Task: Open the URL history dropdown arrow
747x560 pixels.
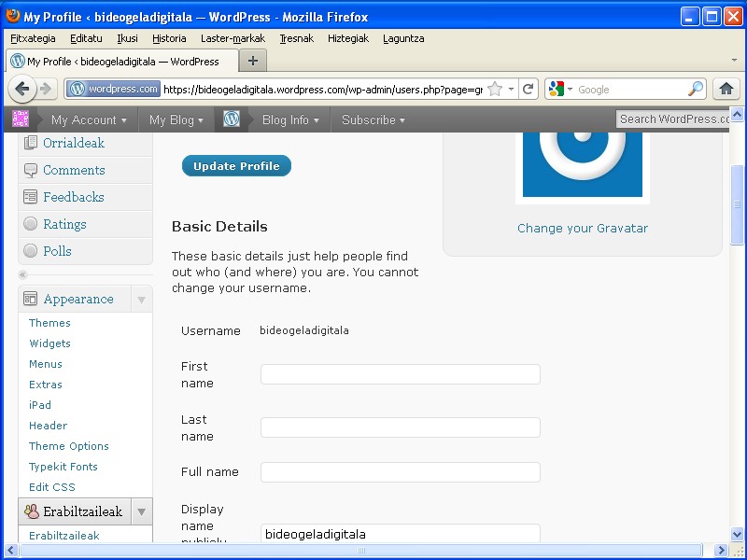Action: (511, 89)
